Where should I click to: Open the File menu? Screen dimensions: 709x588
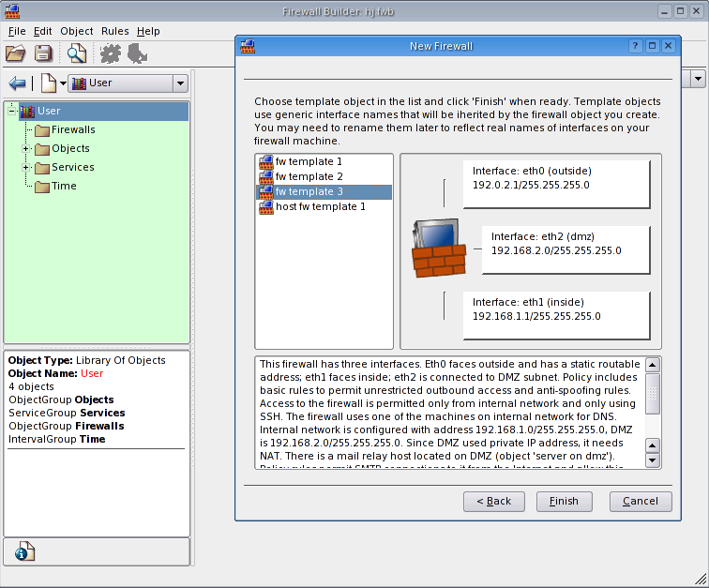pyautogui.click(x=17, y=31)
